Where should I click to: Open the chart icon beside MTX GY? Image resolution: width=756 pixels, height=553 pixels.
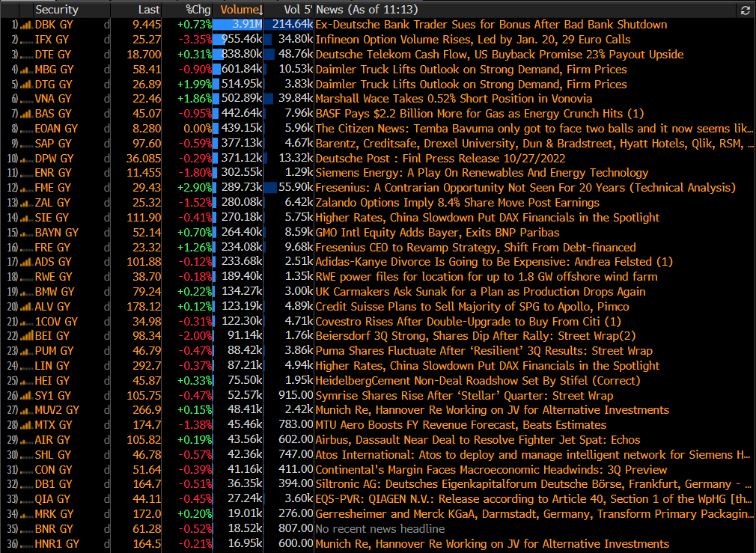pos(26,426)
